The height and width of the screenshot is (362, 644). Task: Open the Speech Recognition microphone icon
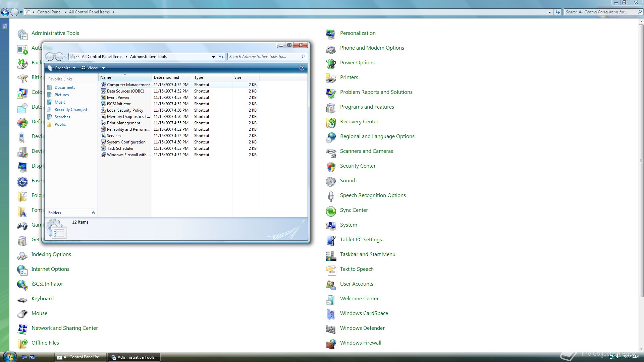pos(331,196)
